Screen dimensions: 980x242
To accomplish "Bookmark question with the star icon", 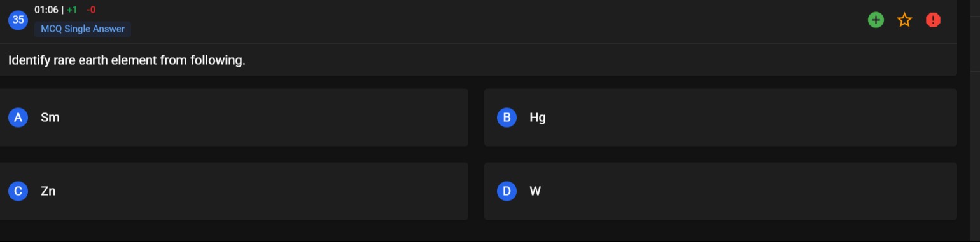I will tap(904, 20).
